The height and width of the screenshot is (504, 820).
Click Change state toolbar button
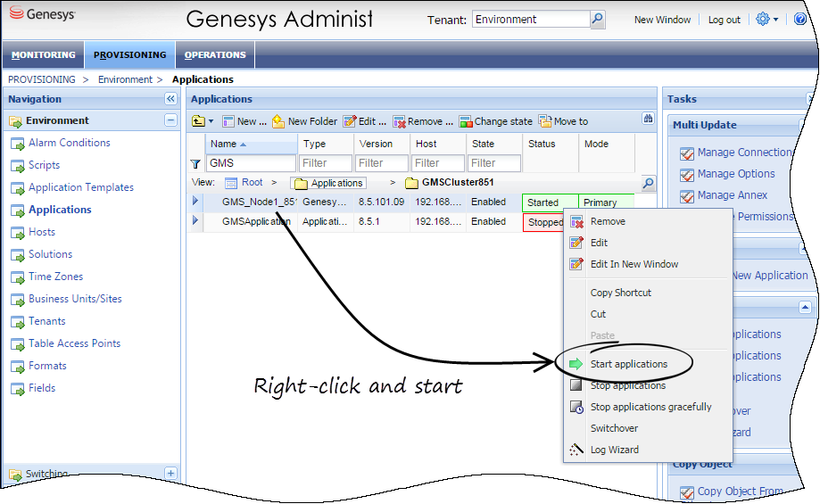point(495,121)
